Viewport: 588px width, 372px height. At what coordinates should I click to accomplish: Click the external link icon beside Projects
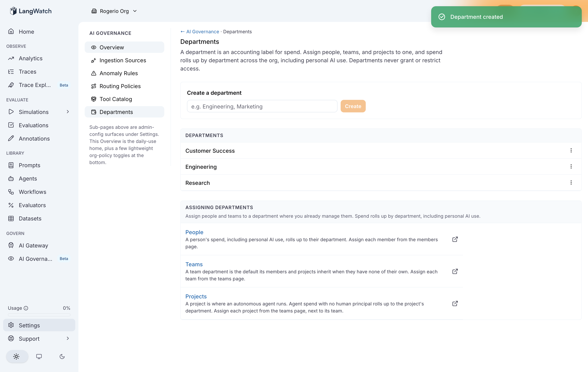(455, 303)
